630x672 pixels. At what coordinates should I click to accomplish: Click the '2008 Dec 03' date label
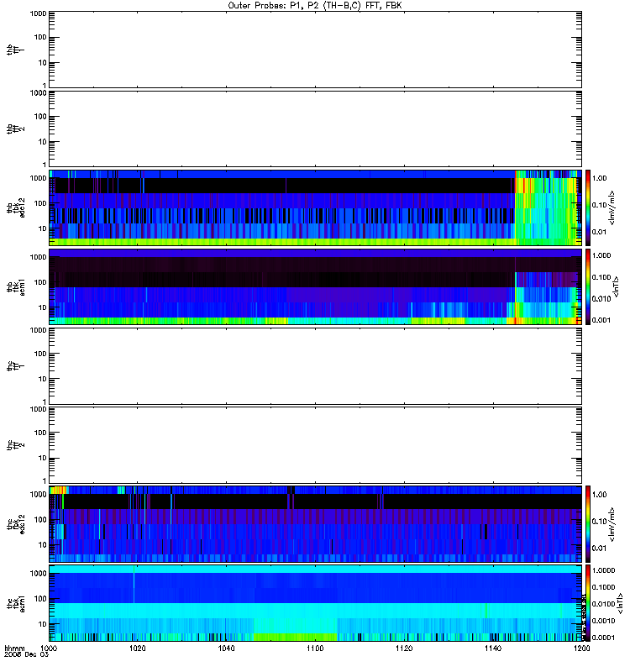tap(26, 654)
